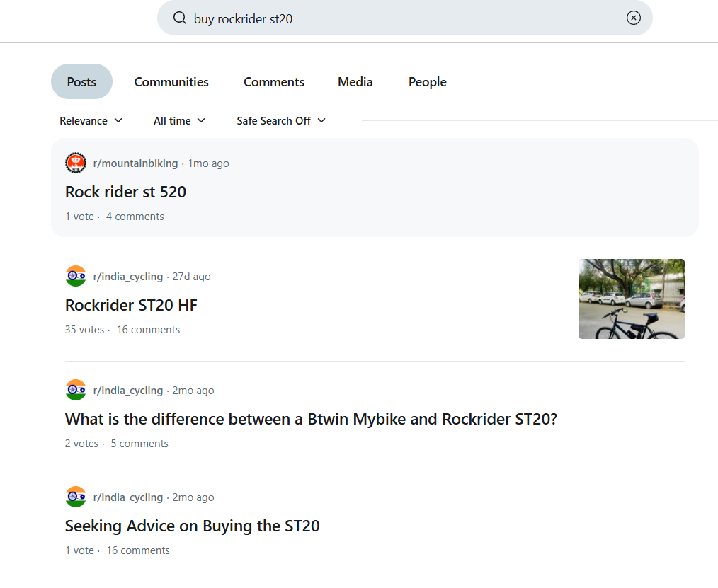Click the r/mountainbiking community avatar

(x=76, y=163)
